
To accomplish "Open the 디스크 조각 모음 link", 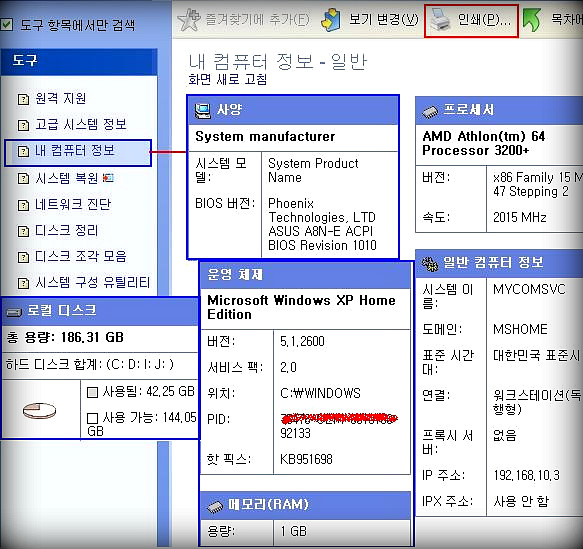I will [81, 256].
